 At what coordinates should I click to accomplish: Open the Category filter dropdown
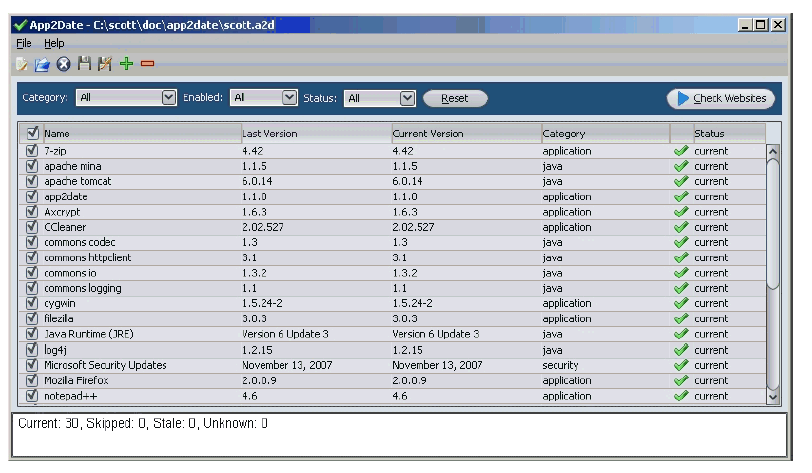(x=168, y=98)
